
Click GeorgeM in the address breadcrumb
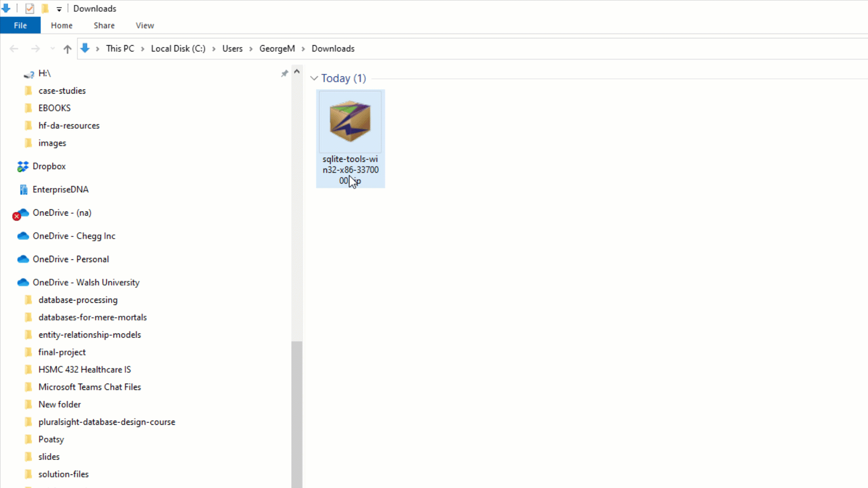click(x=277, y=48)
